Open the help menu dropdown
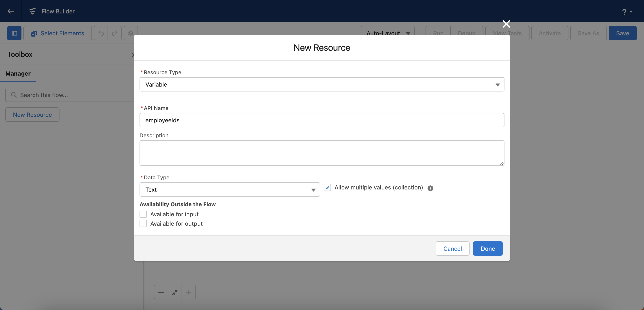This screenshot has width=644, height=310. point(627,12)
